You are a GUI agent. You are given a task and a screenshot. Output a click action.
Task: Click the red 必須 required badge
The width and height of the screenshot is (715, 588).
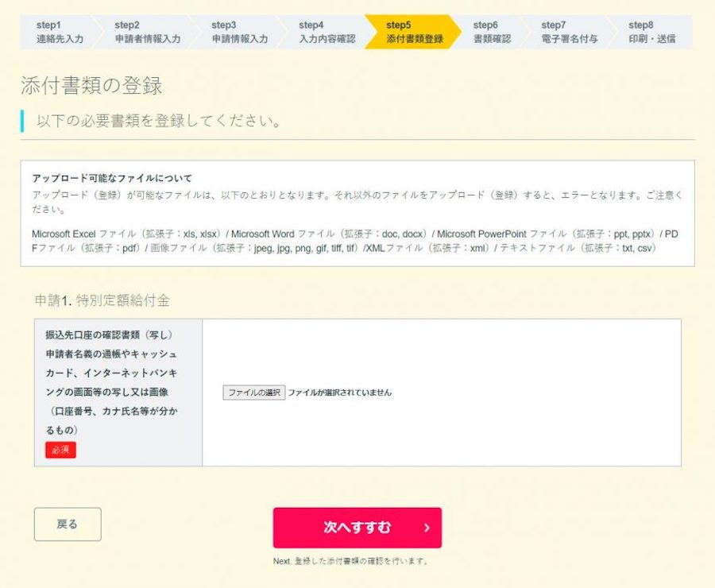(60, 450)
